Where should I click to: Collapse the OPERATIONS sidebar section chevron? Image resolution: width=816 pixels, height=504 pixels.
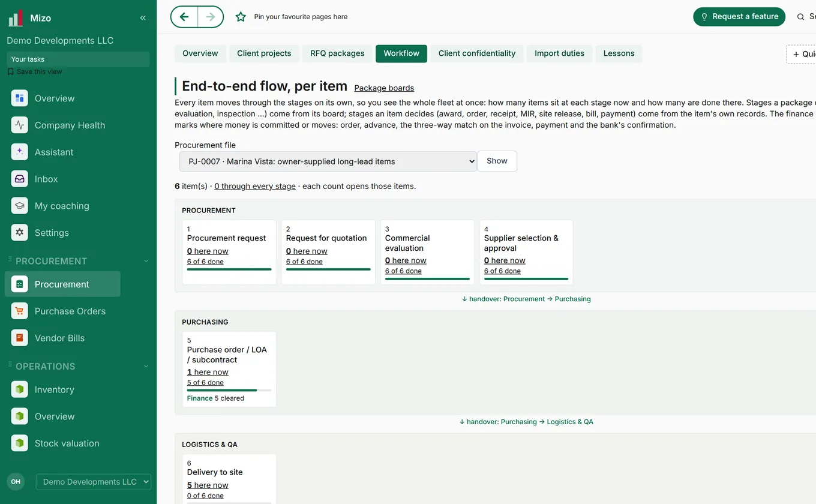[x=146, y=367]
